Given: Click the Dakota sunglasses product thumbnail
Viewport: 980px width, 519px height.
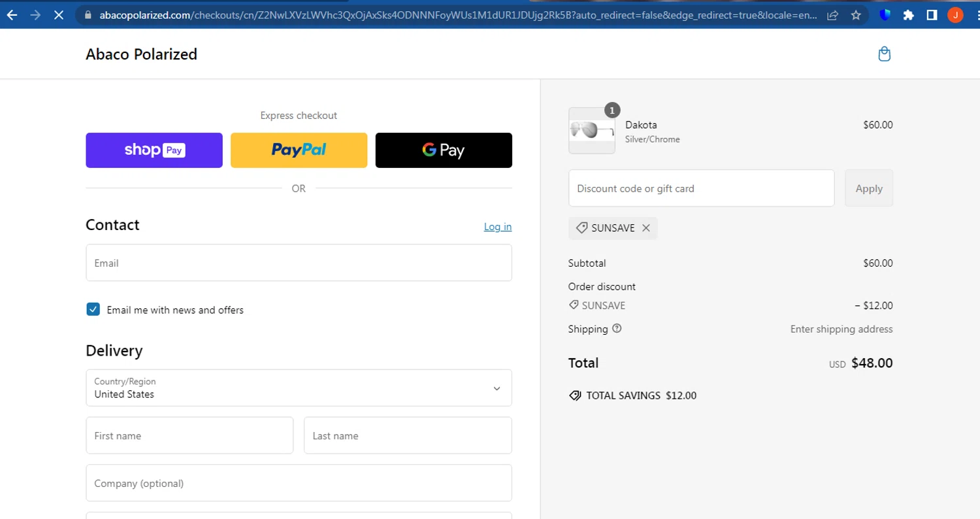Looking at the screenshot, I should pos(592,131).
